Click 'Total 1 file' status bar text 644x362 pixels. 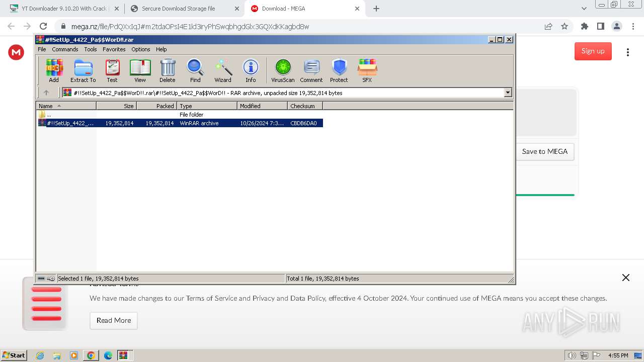[x=323, y=279]
